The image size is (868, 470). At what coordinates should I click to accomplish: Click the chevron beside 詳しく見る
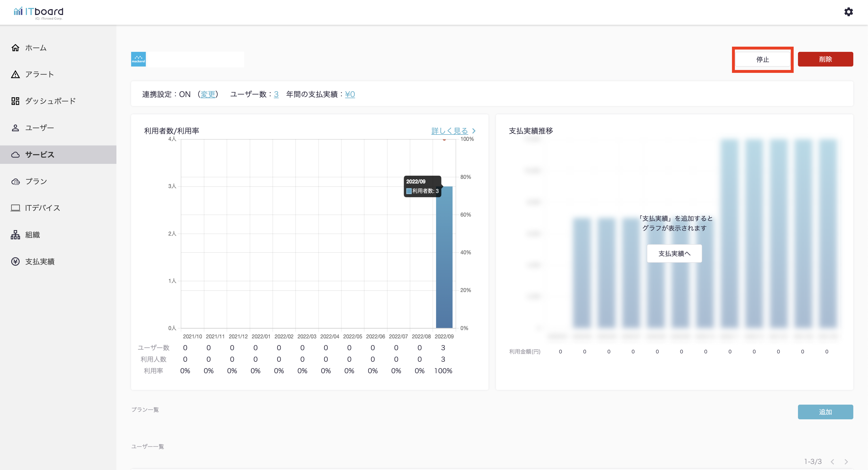[474, 131]
